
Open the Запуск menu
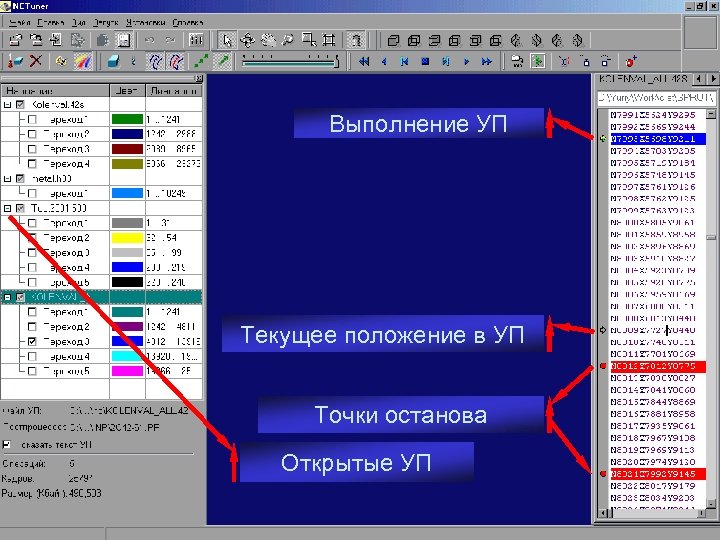pyautogui.click(x=106, y=22)
